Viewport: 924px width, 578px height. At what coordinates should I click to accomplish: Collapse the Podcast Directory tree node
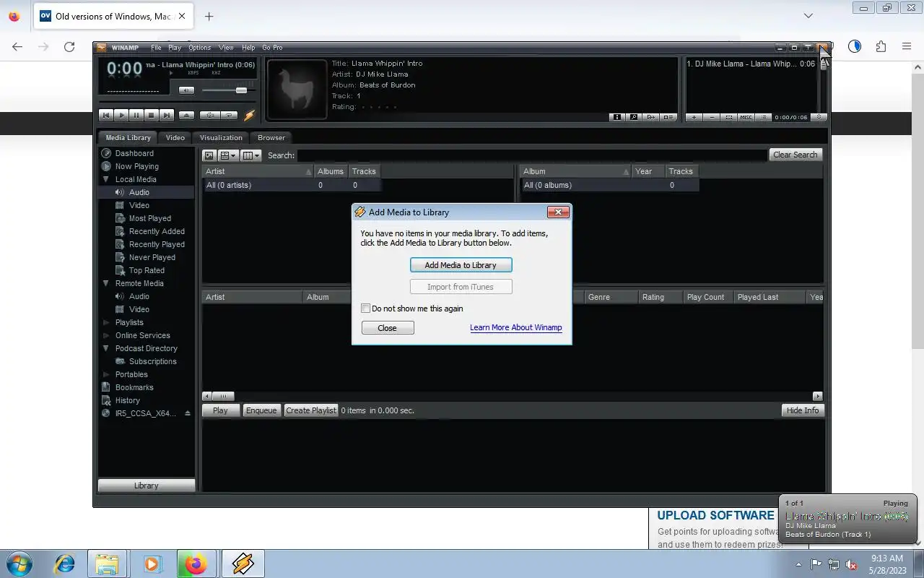tap(106, 348)
